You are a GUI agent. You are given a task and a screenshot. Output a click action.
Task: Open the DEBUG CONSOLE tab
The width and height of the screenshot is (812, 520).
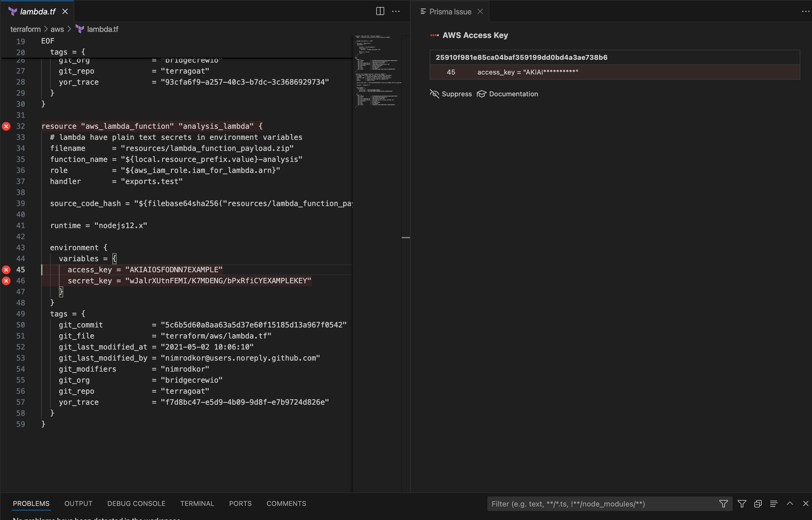[x=136, y=503]
